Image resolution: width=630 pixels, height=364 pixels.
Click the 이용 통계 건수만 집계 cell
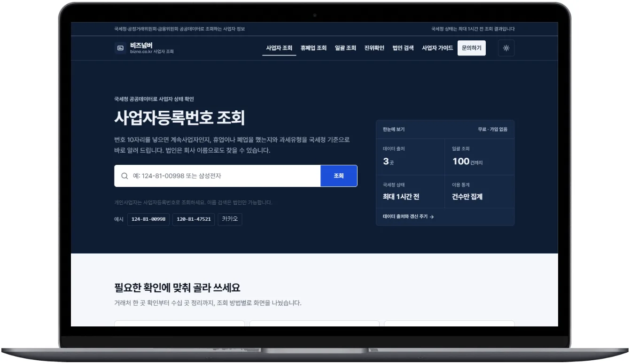[480, 192]
